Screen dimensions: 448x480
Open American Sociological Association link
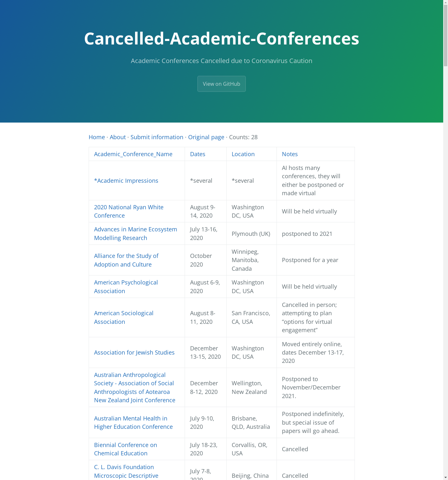124,317
